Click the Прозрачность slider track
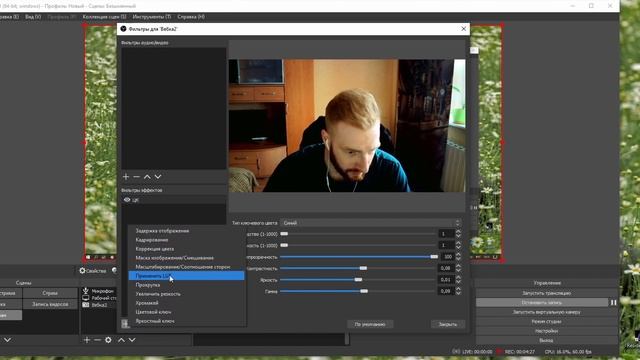640x360 pixels. [358, 257]
